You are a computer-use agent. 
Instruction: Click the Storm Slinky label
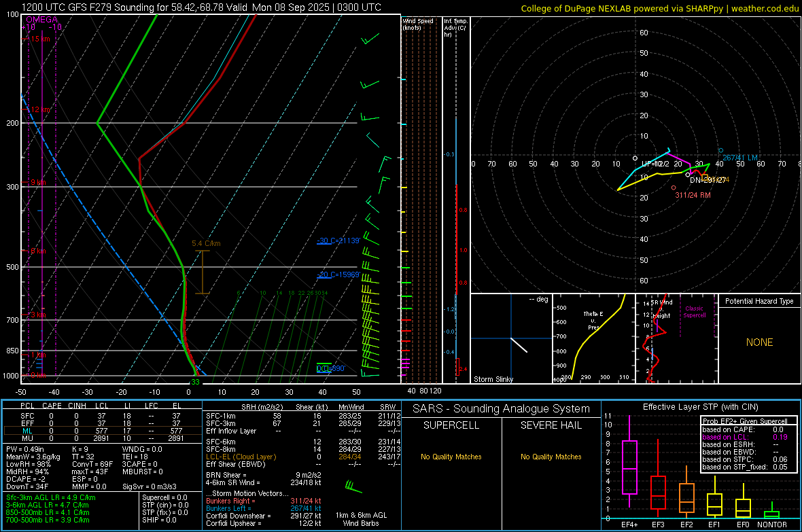tap(493, 379)
